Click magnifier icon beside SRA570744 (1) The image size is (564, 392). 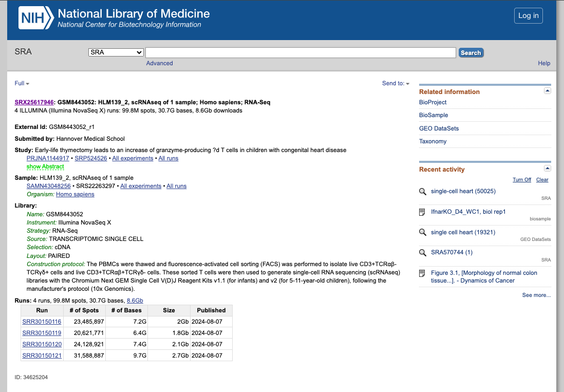click(x=423, y=253)
